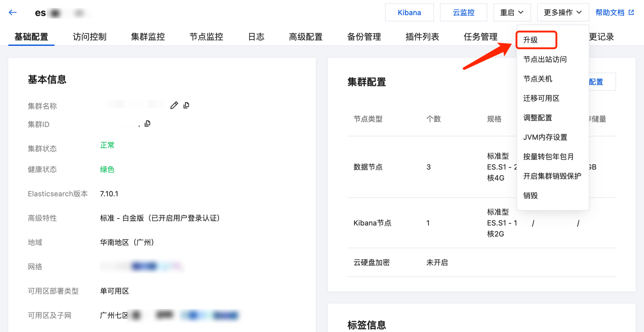Click the back arrow icon

(x=13, y=12)
